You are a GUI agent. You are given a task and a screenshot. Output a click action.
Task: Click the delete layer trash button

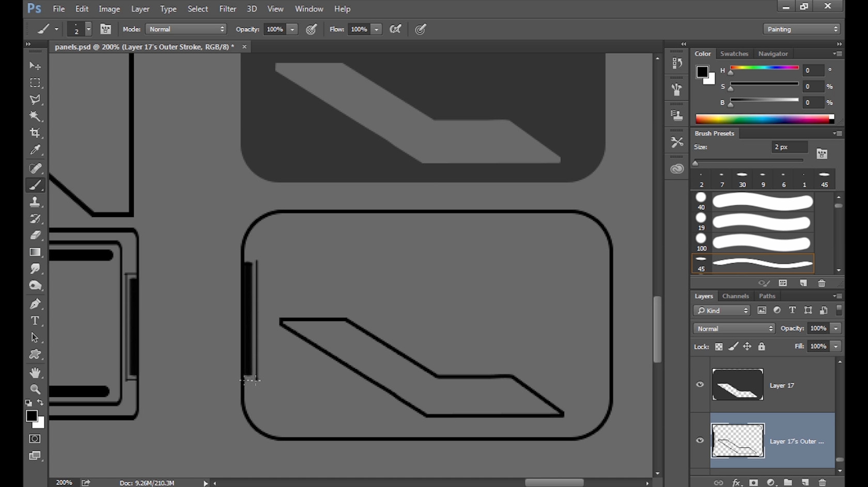tap(822, 482)
